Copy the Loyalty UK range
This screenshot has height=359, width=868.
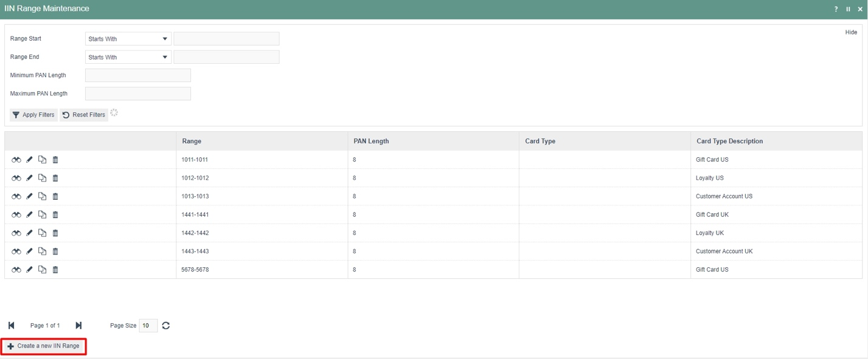pos(42,233)
